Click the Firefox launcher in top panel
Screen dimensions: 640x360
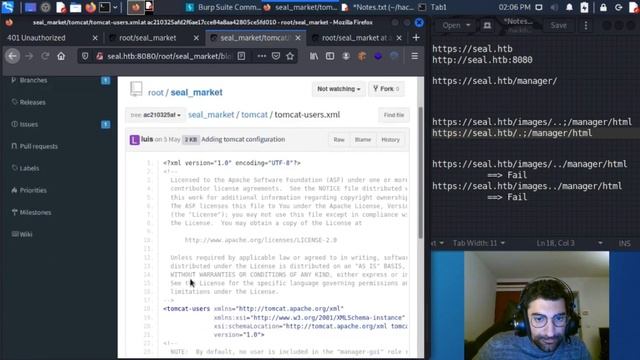[x=91, y=7]
